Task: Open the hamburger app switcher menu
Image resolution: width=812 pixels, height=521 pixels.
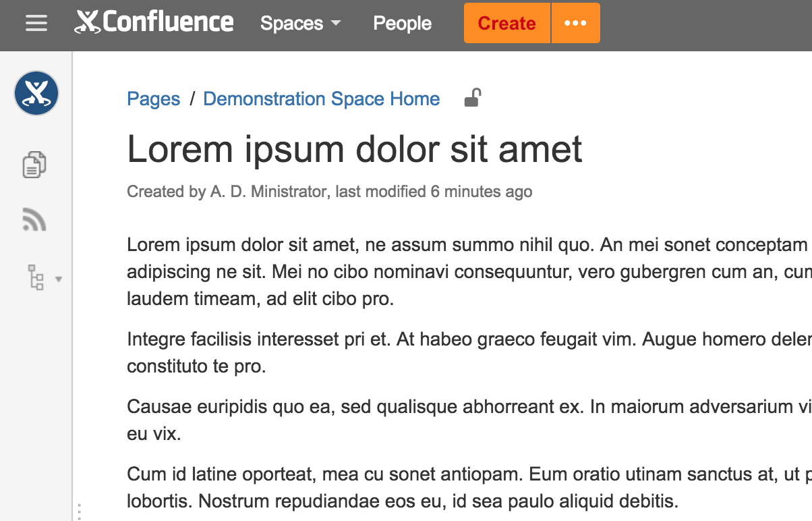Action: pos(36,24)
